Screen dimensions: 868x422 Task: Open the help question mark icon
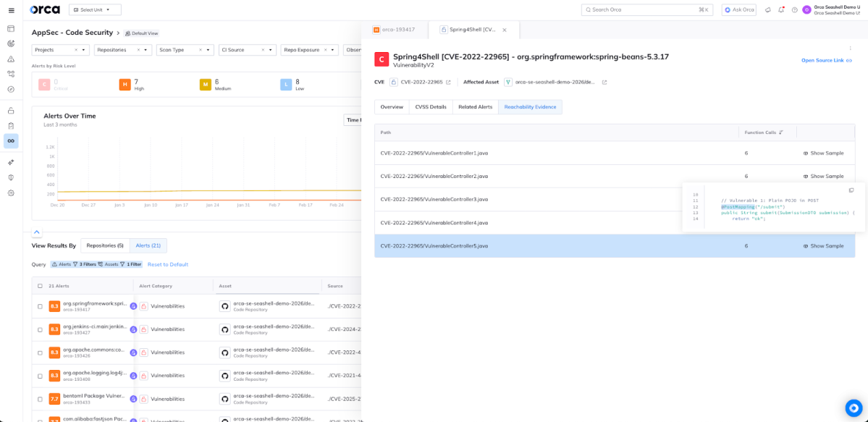(x=794, y=9)
